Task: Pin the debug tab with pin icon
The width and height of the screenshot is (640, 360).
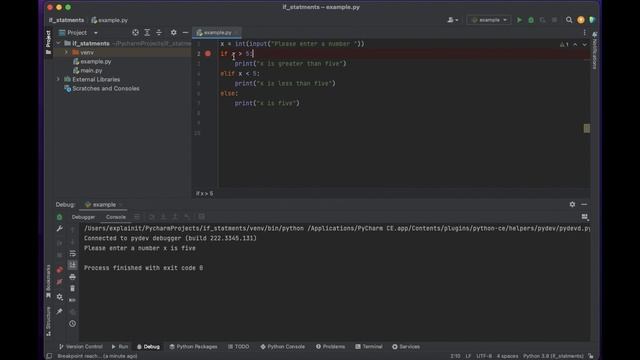Action: click(60, 311)
